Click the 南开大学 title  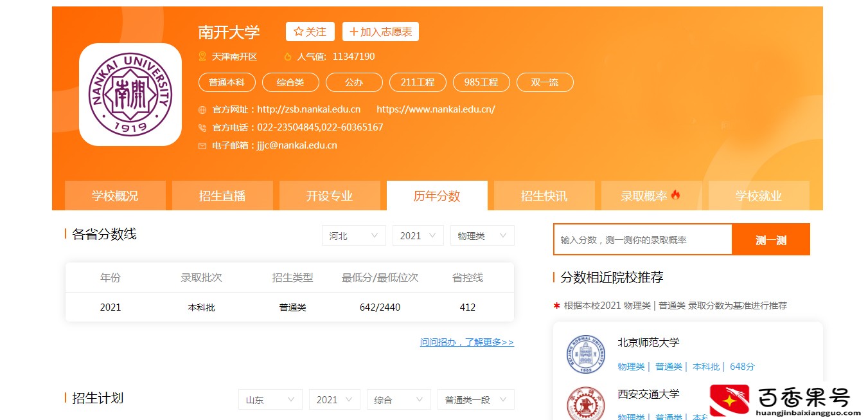(229, 32)
